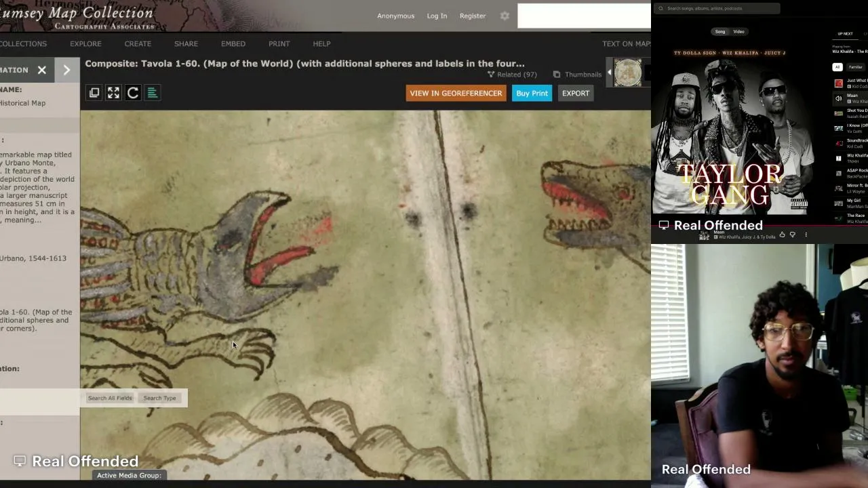Click the Buy Print button

coord(532,94)
